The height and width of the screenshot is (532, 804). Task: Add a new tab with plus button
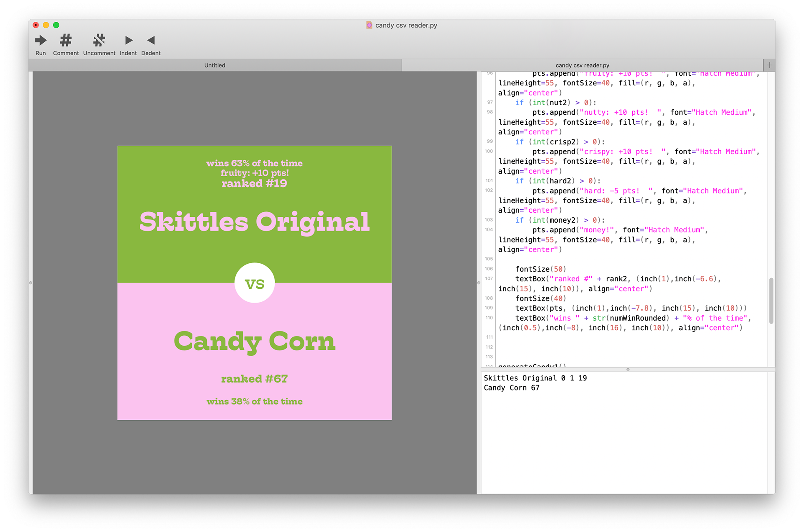click(769, 65)
